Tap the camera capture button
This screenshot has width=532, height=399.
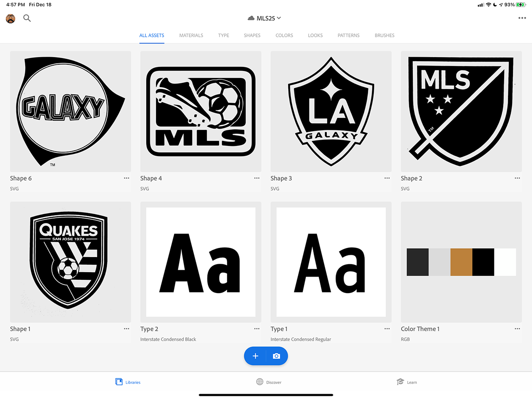pos(277,356)
